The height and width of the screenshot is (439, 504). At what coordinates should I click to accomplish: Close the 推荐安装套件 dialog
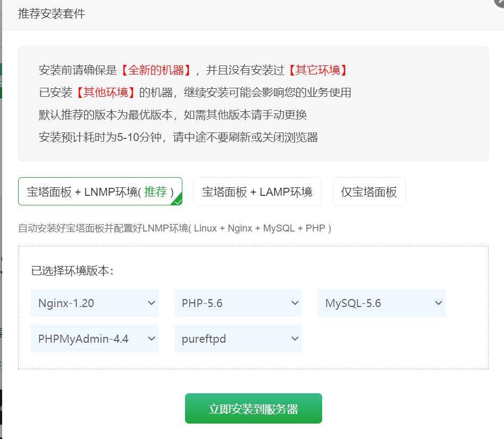coord(499,3)
